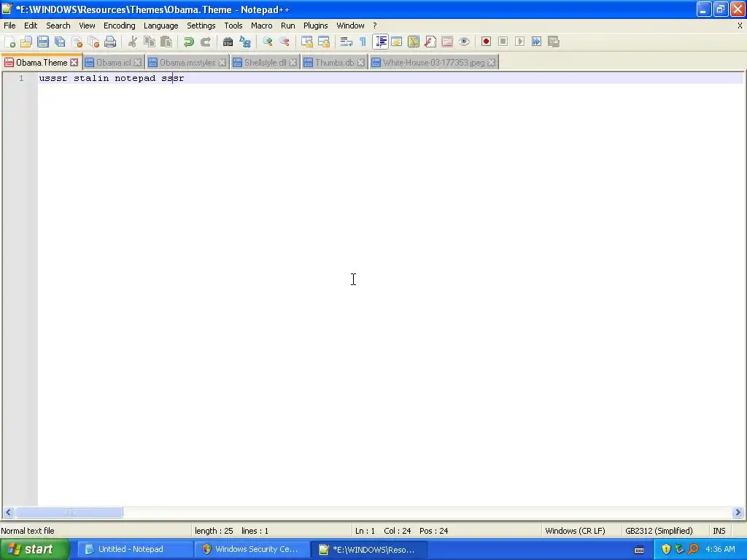Switch to the Obama.msstyles tab

(187, 63)
